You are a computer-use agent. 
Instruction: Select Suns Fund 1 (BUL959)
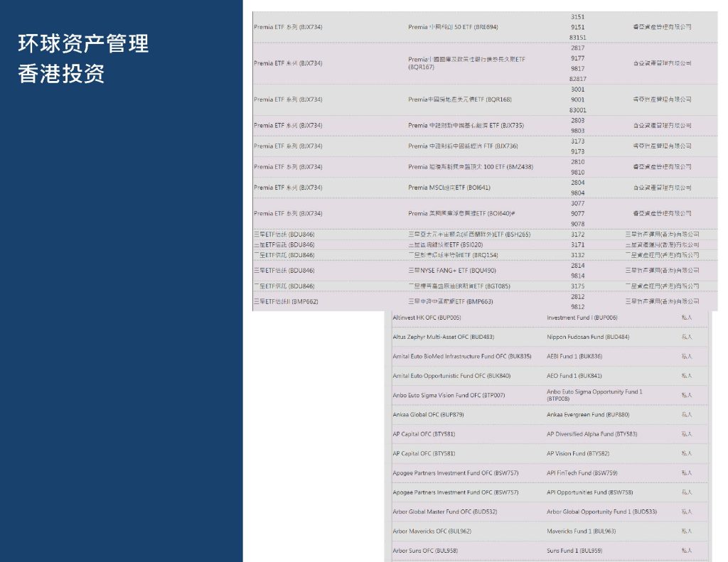[x=574, y=551]
